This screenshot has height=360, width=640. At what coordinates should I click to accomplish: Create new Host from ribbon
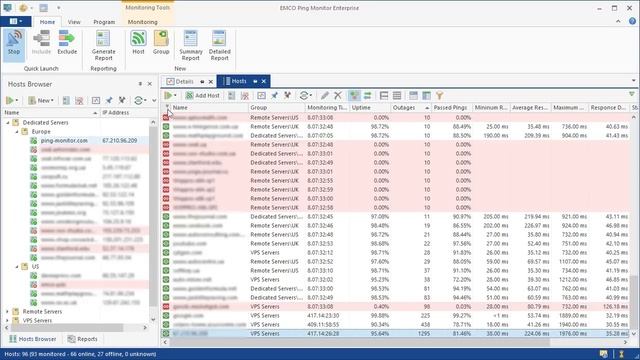point(138,43)
